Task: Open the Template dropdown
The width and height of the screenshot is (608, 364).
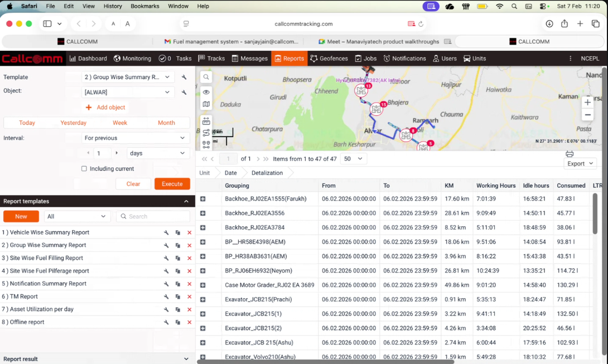Action: pos(127,77)
